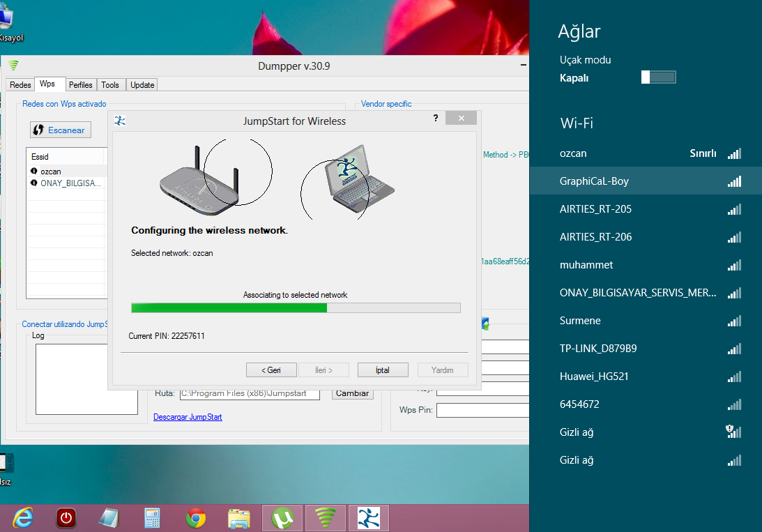762x532 pixels.
Task: Open Internet Explorer from the taskbar
Action: click(23, 518)
